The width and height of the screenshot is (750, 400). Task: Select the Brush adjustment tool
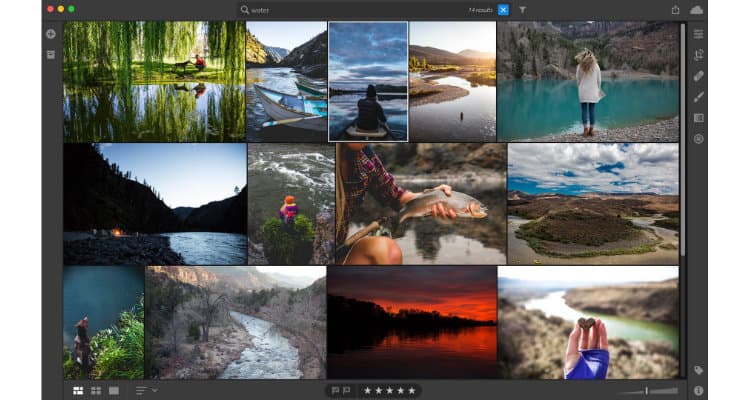point(698,97)
